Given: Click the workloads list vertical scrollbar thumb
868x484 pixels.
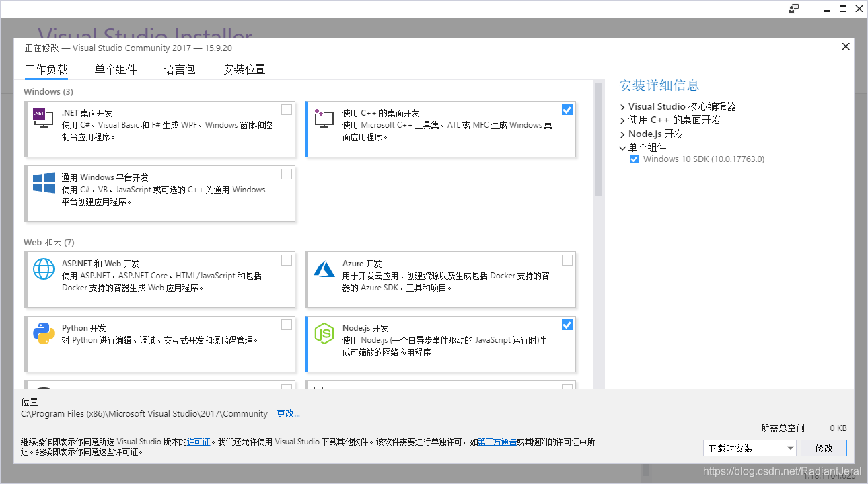Looking at the screenshot, I should point(598,139).
